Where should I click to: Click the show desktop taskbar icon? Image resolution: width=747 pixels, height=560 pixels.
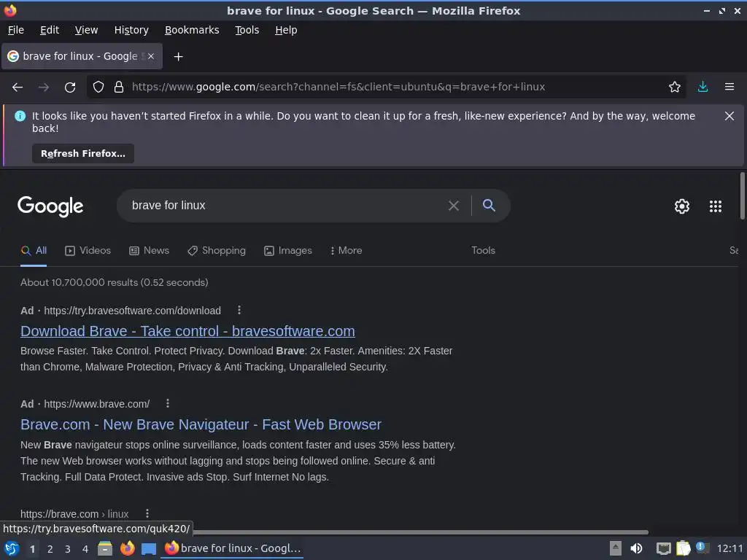[149, 549]
